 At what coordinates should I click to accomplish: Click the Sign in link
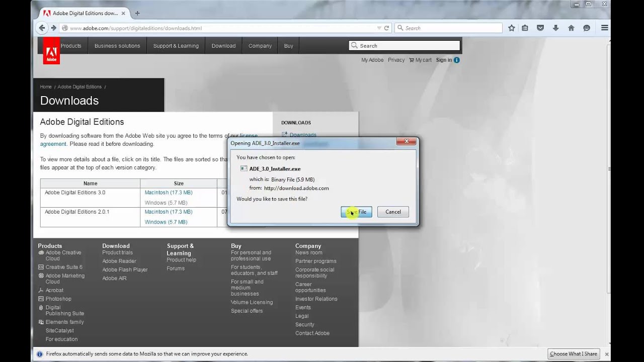point(444,60)
